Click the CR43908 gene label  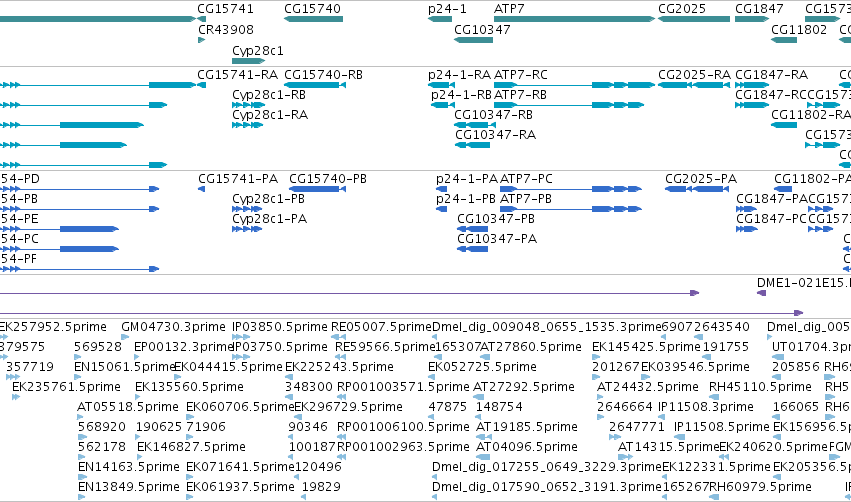[226, 29]
